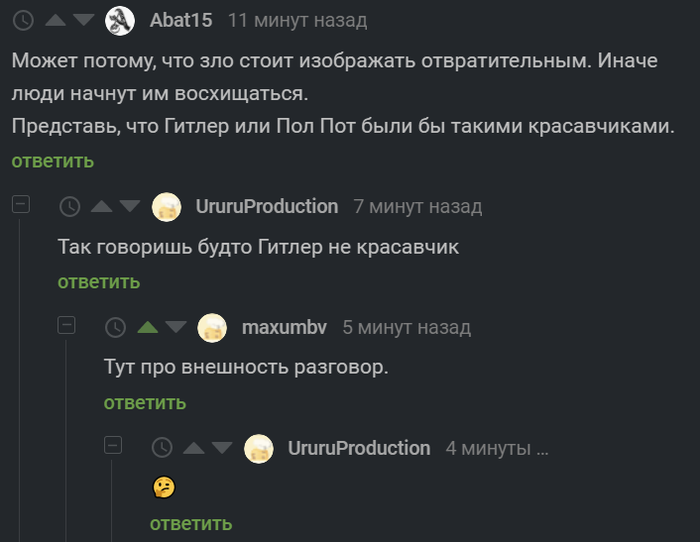Open Abat15's profile avatar
The height and width of the screenshot is (542, 700).
[x=120, y=20]
